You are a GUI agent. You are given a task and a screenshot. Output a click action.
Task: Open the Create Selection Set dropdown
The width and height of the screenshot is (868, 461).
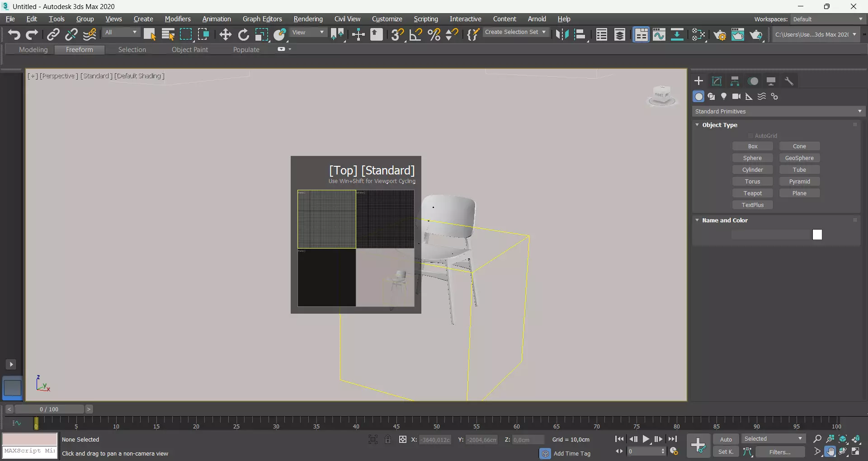[x=516, y=32]
